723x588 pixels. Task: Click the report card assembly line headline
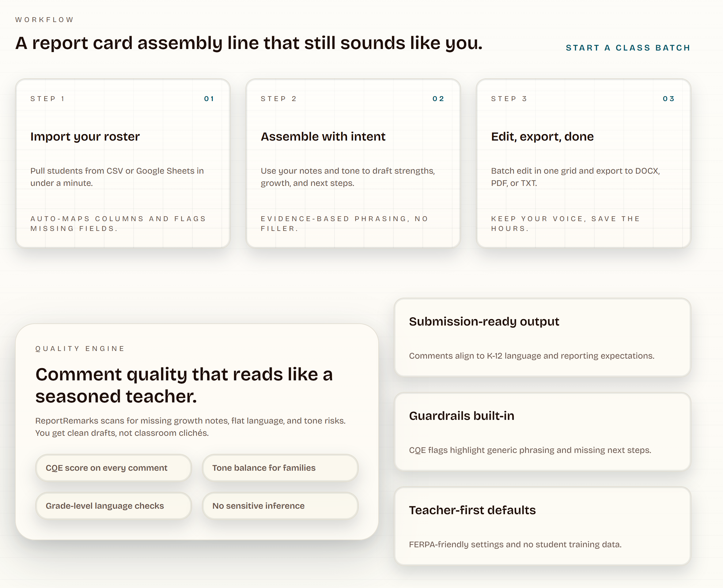pyautogui.click(x=248, y=43)
